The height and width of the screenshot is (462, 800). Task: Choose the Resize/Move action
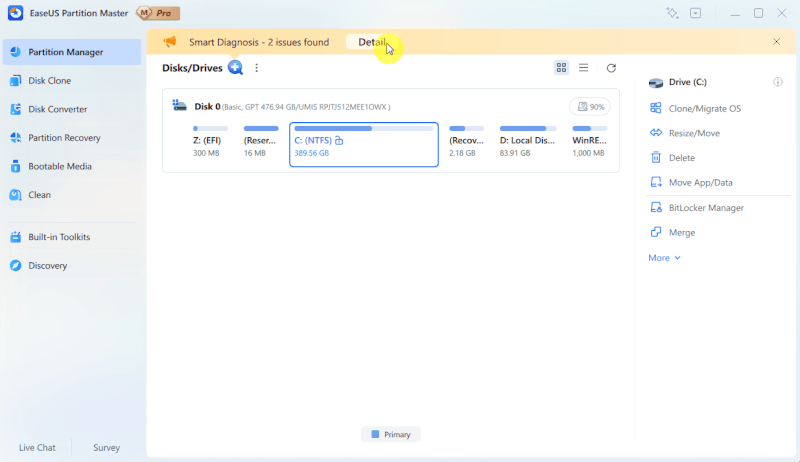(694, 133)
